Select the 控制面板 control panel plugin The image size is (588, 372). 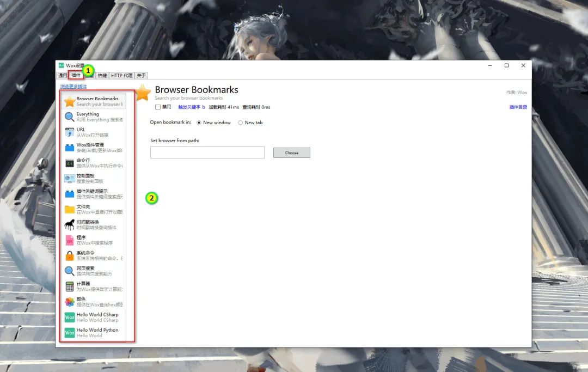coord(94,178)
